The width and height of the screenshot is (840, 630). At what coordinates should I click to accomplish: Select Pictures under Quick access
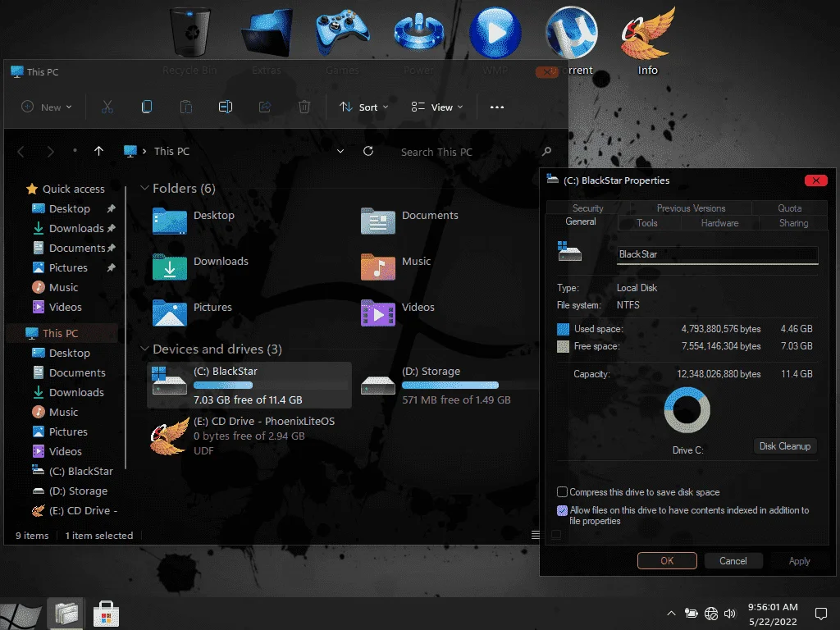[67, 267]
